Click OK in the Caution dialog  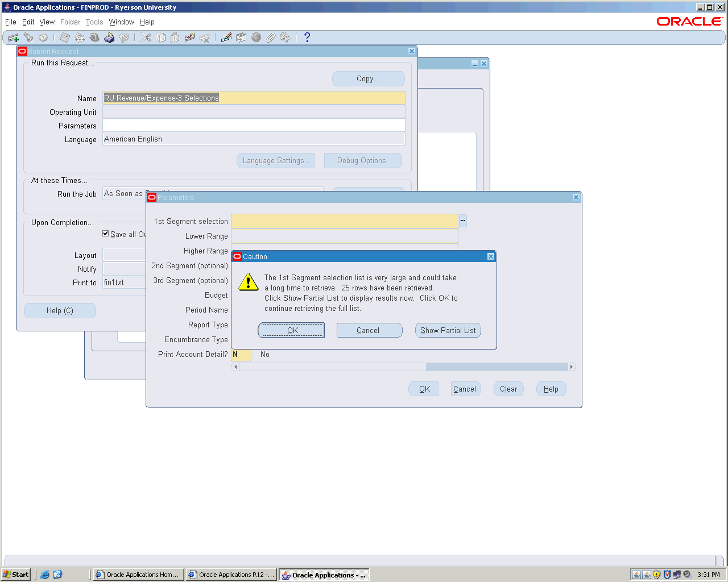pos(291,330)
